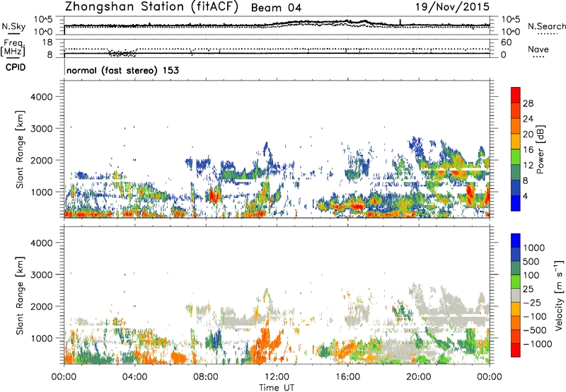Image resolution: width=566 pixels, height=392 pixels.
Task: Click the "4000" tick in velocity panel
Action: 42,243
